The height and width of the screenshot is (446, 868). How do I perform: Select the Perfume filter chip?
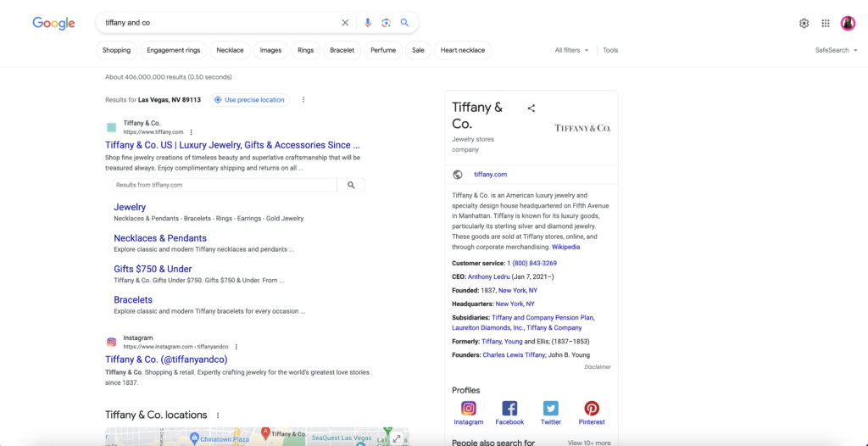click(x=383, y=50)
